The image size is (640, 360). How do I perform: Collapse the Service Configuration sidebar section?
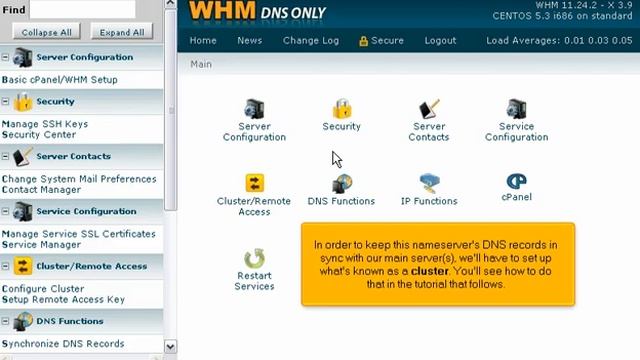click(5, 211)
